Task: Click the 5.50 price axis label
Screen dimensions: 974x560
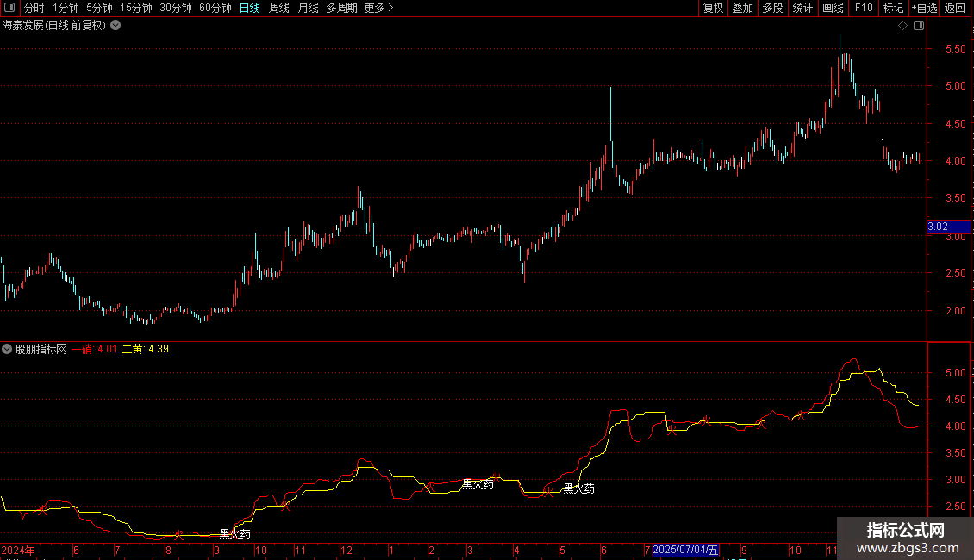Action: (955, 49)
